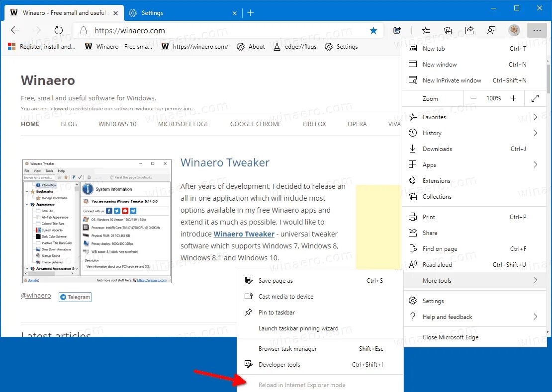This screenshot has width=552, height=392.
Task: Open the @winaero link
Action: [36, 295]
